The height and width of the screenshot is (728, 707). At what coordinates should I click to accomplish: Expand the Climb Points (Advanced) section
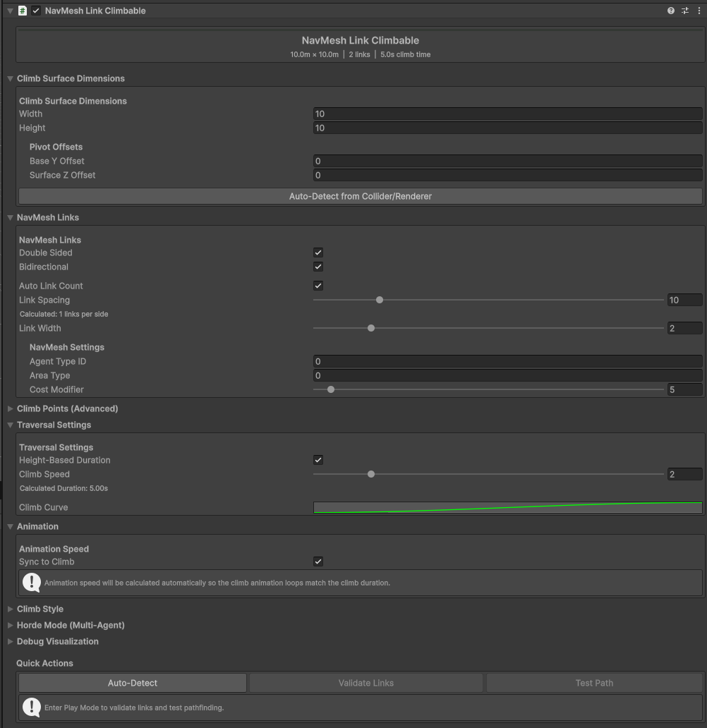tap(11, 408)
